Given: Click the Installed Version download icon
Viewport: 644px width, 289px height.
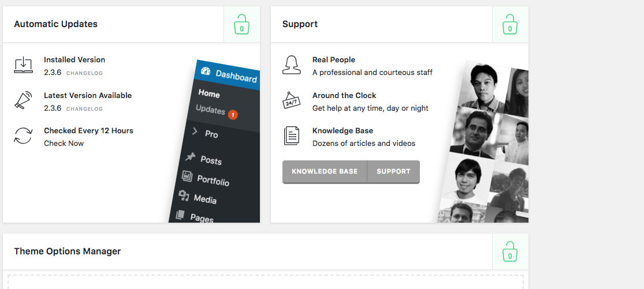Looking at the screenshot, I should point(23,65).
